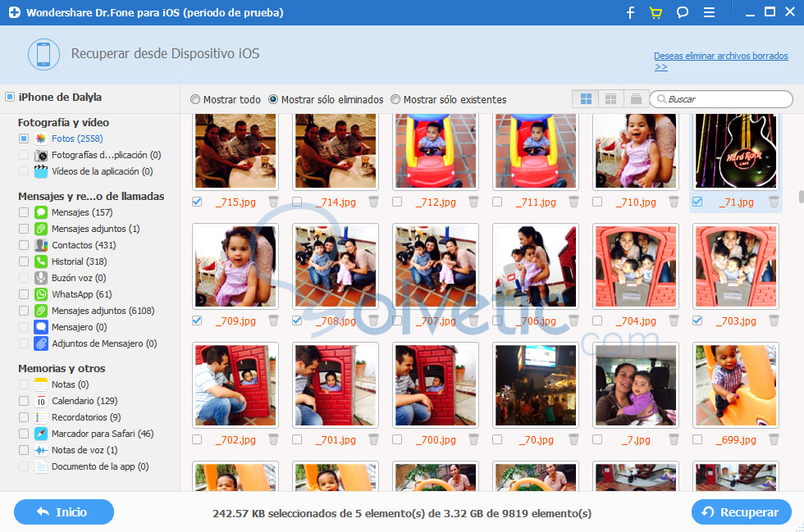Check the WhatsApp (61) checkbox
The image size is (804, 532).
[24, 294]
